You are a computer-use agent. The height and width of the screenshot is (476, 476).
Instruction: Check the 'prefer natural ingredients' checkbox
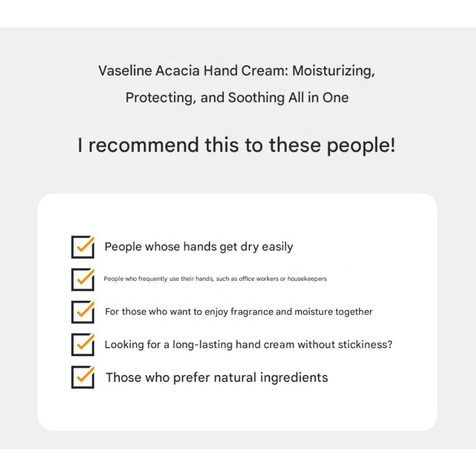tap(82, 377)
